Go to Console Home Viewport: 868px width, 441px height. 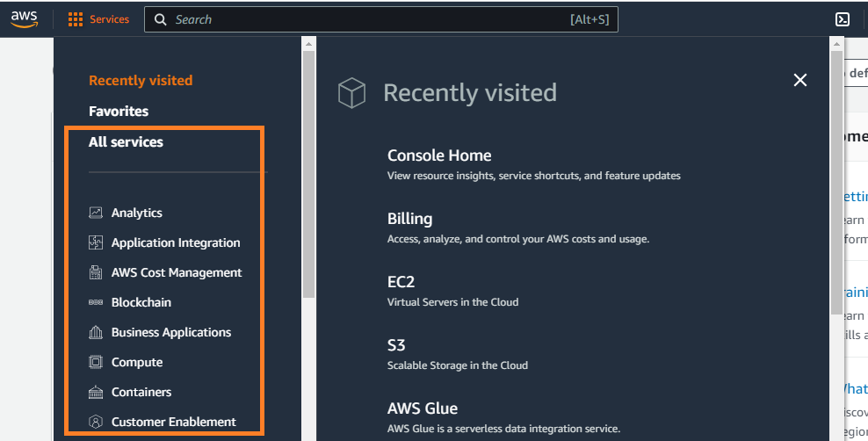439,155
